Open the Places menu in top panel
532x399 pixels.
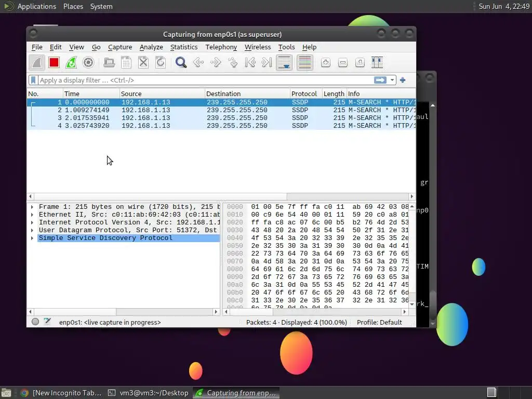(73, 6)
